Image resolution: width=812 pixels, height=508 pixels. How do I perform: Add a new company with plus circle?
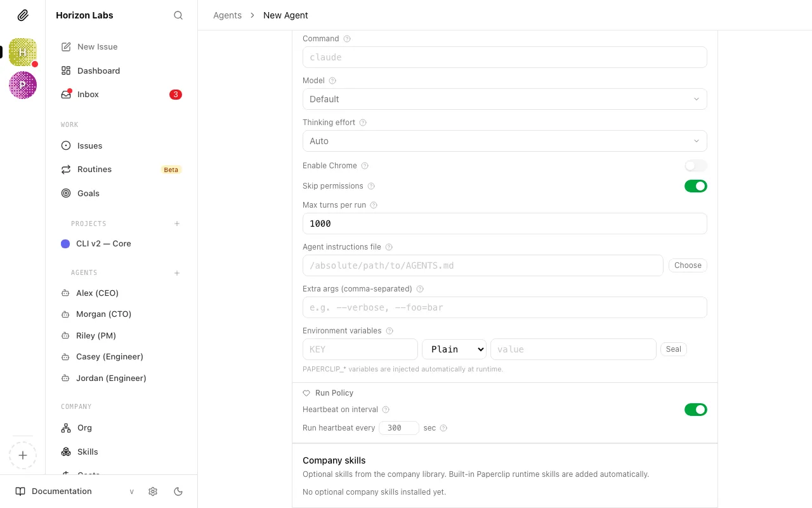click(x=23, y=455)
